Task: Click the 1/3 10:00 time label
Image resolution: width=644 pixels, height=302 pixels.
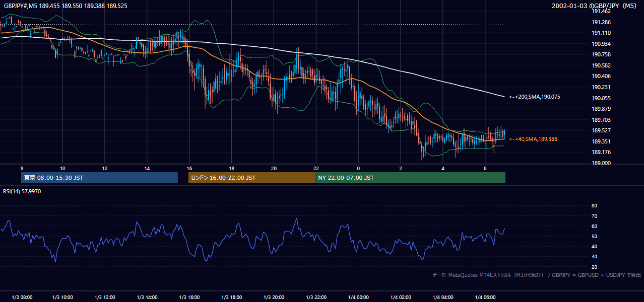Action: point(63,297)
